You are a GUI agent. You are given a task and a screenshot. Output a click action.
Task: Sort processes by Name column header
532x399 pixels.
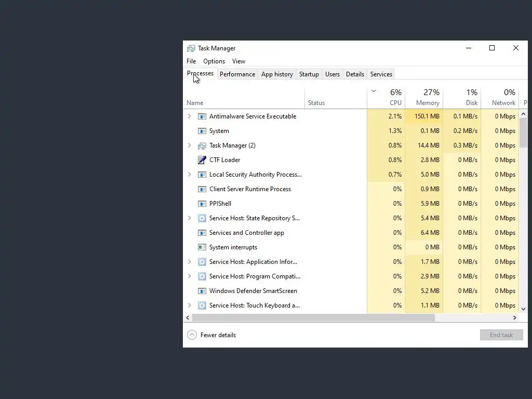[244, 98]
